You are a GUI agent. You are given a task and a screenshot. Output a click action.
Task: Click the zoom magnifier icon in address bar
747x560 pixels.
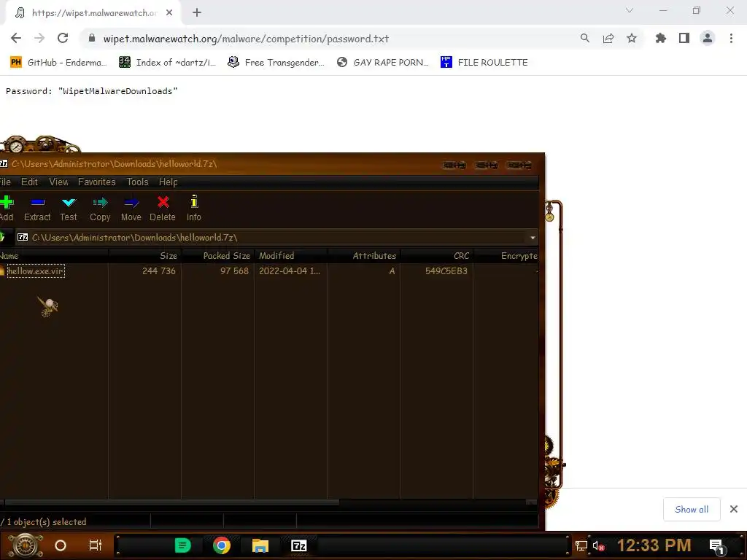[x=584, y=38]
